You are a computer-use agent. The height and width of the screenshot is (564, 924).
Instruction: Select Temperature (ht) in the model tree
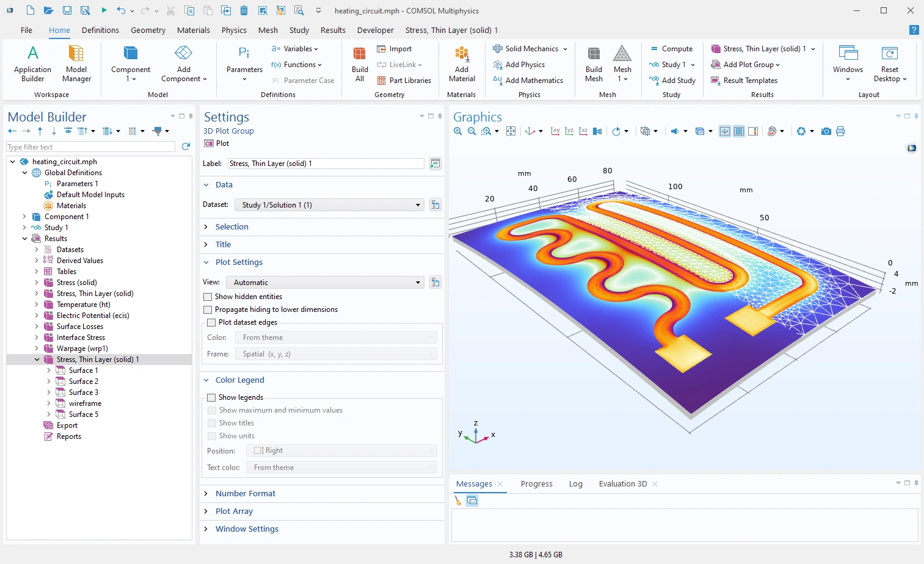click(83, 305)
